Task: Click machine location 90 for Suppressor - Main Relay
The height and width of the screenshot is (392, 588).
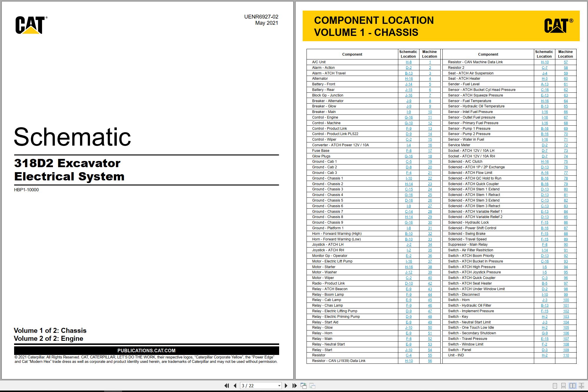Action: (566, 245)
